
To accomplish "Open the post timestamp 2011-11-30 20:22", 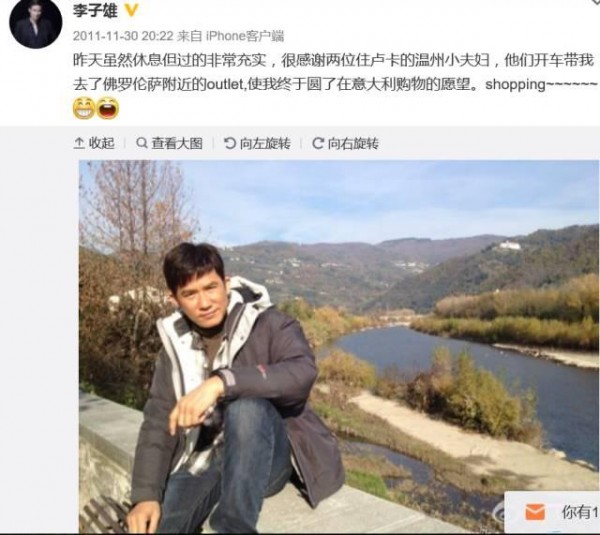I will 123,36.
